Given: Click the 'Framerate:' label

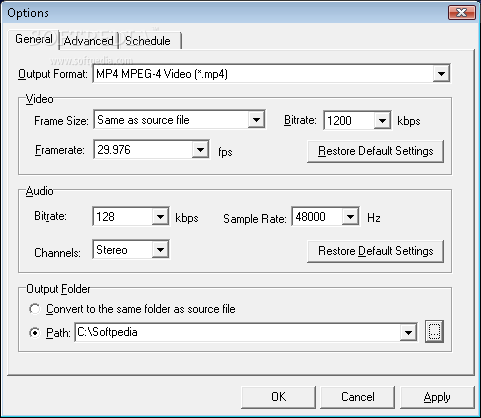Looking at the screenshot, I should (x=60, y=150).
